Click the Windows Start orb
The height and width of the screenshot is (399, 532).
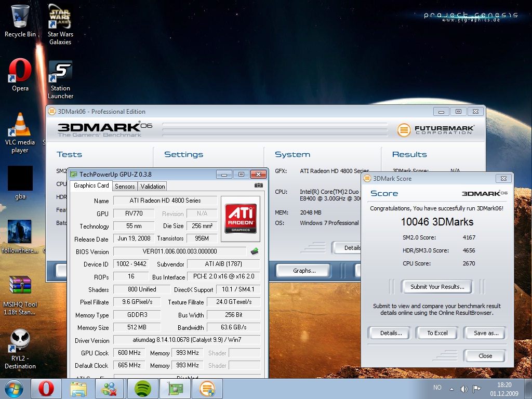[x=14, y=389]
